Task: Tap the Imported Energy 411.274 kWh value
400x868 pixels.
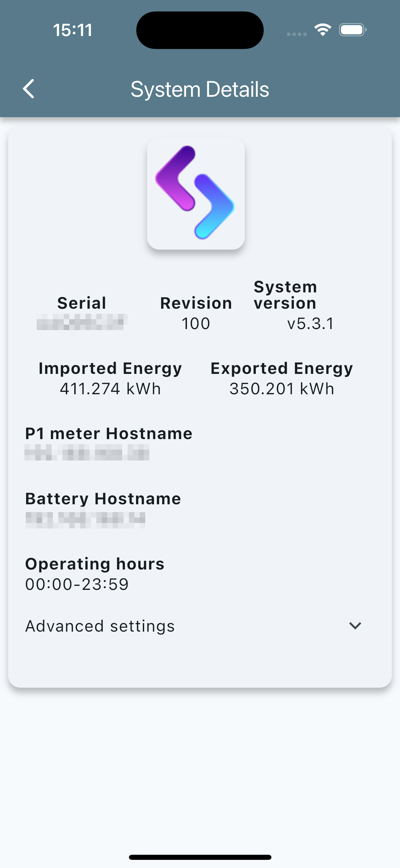Action: click(x=110, y=388)
